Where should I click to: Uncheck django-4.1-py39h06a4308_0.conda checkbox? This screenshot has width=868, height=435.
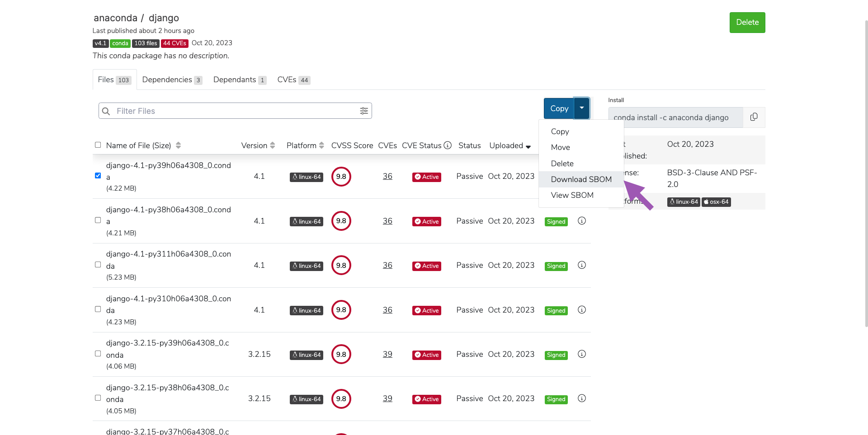[x=98, y=176]
